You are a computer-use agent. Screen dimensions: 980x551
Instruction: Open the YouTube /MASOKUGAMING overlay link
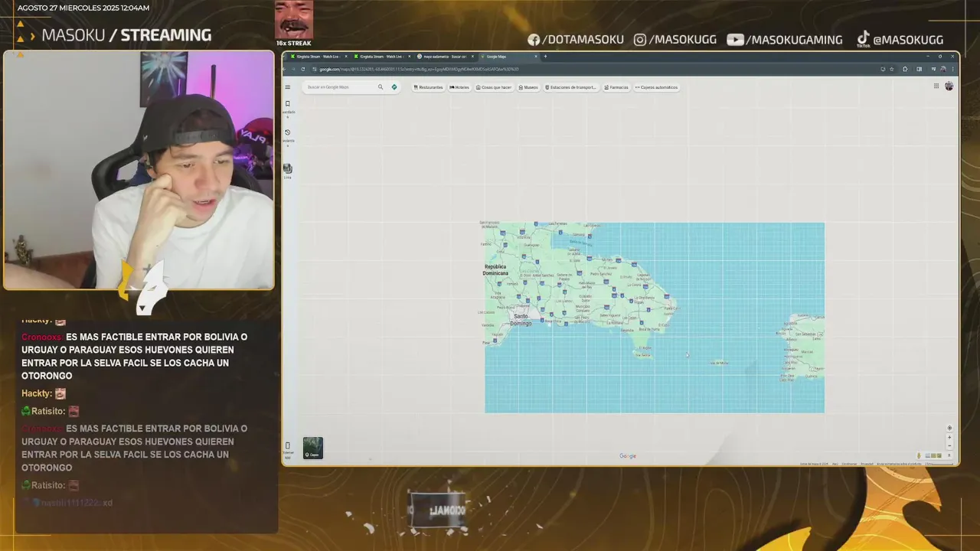(x=785, y=40)
